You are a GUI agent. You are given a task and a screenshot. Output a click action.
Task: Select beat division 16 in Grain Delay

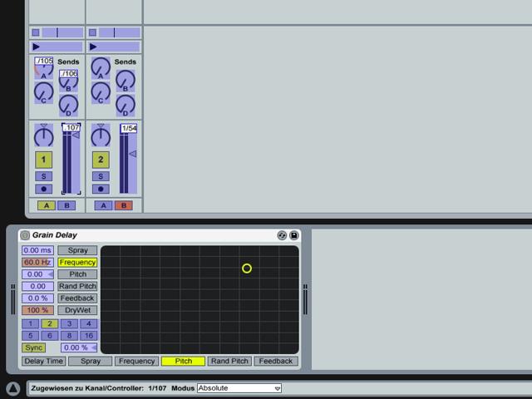(89, 336)
